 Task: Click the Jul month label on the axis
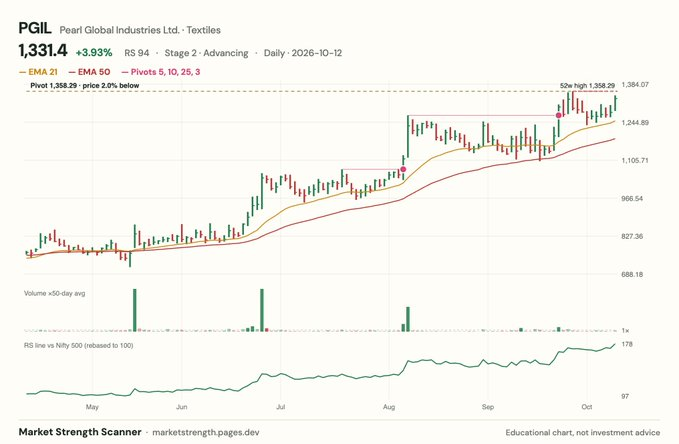(281, 407)
